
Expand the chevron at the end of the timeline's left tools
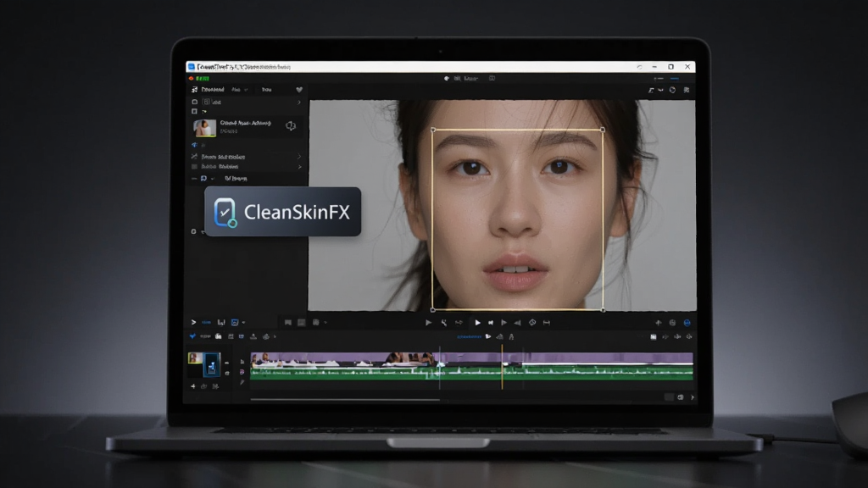275,336
